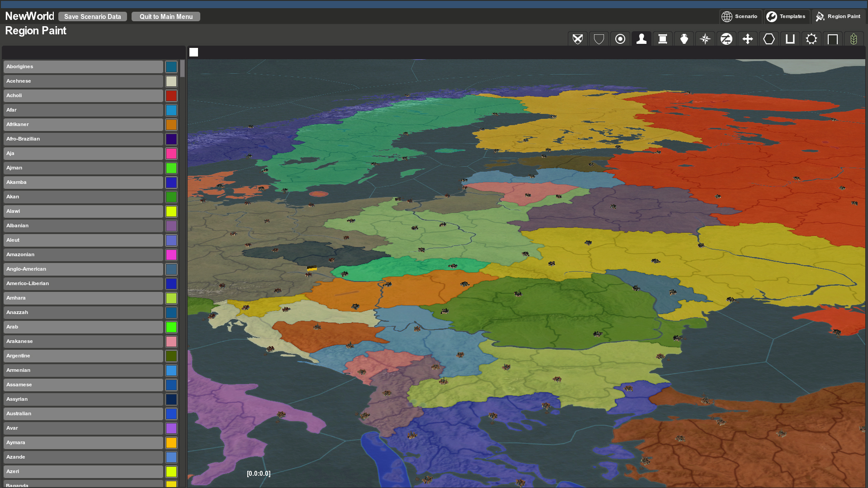Select the 'Argentine' list row
Screen dimensions: 868x488
click(83, 356)
